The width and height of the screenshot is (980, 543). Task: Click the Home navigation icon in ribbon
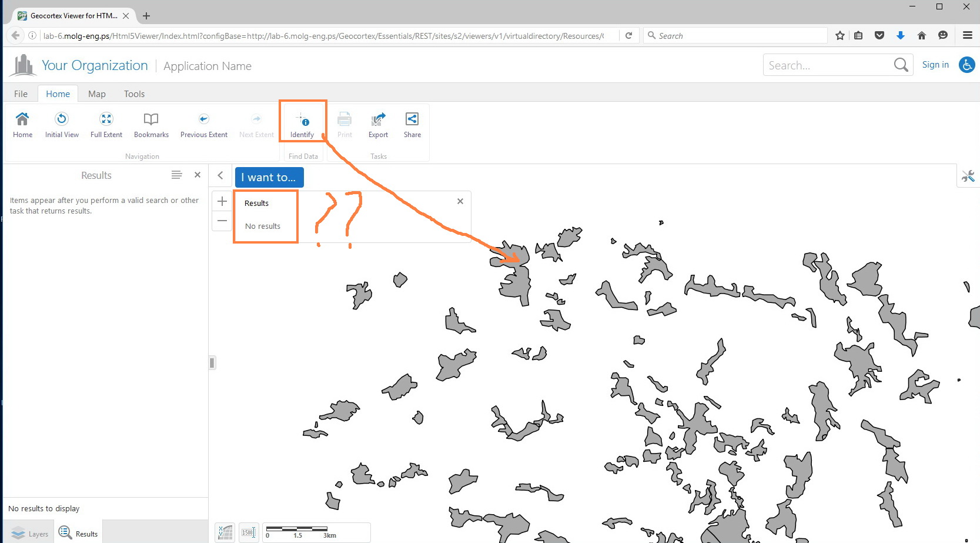(x=22, y=125)
